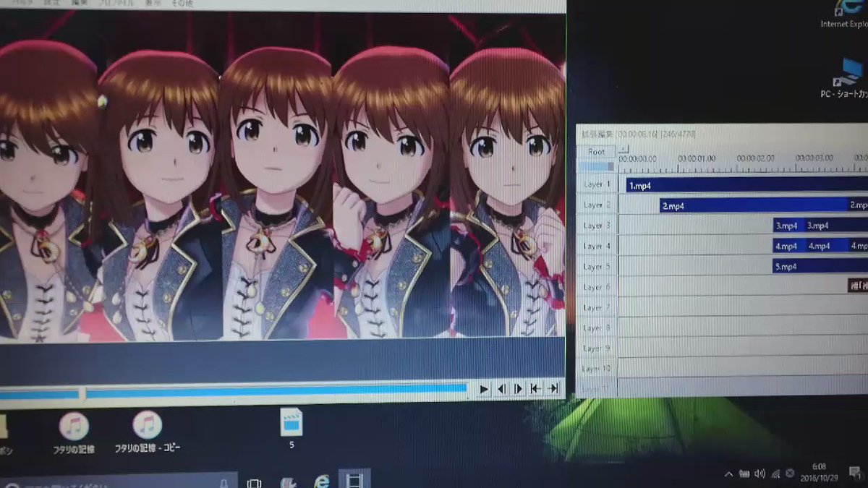
Task: Select the video file named 5 on desktop
Action: coord(292,429)
